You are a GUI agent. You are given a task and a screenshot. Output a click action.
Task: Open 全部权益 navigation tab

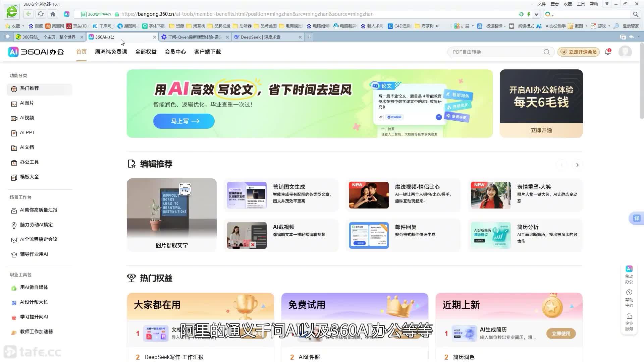[146, 52]
